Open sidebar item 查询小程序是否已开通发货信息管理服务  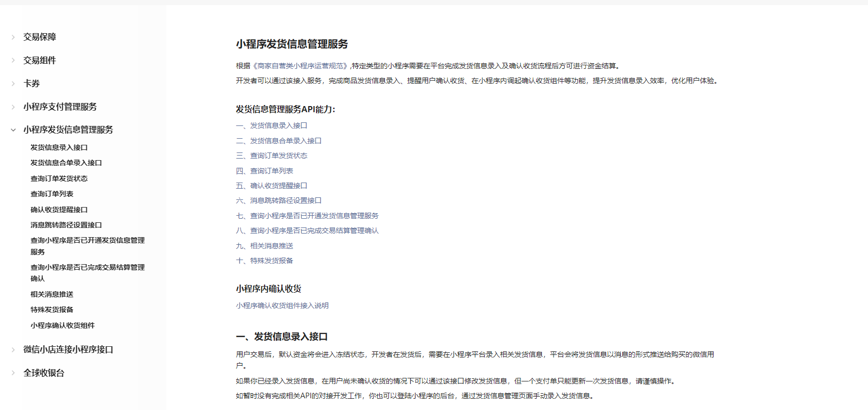[88, 246]
